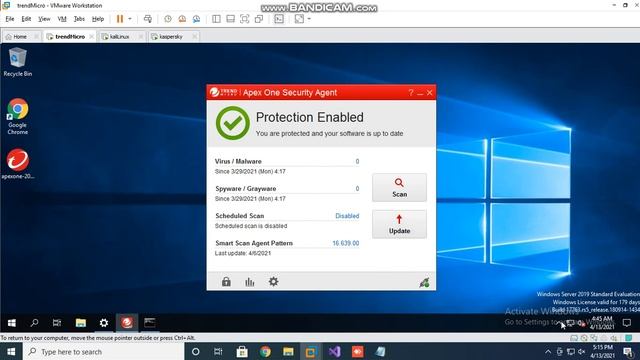Click the Scan button in Apex One

pos(399,187)
